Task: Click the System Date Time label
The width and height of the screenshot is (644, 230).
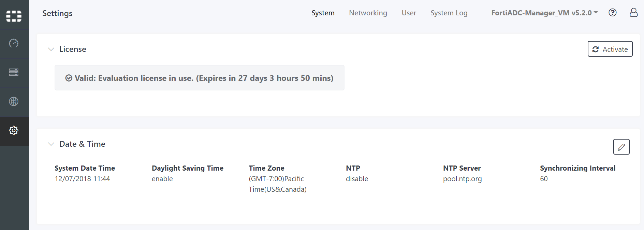Action: coord(85,168)
